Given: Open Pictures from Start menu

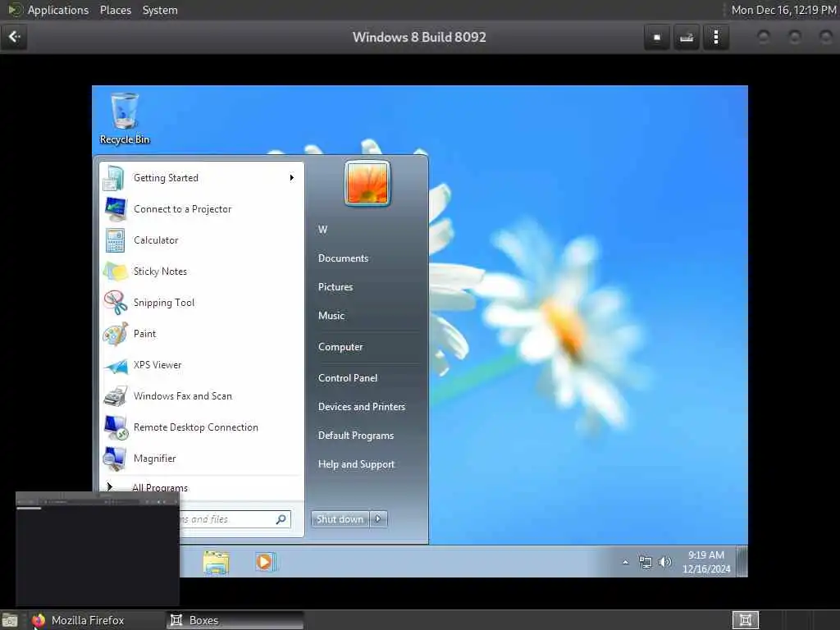Looking at the screenshot, I should (x=336, y=287).
